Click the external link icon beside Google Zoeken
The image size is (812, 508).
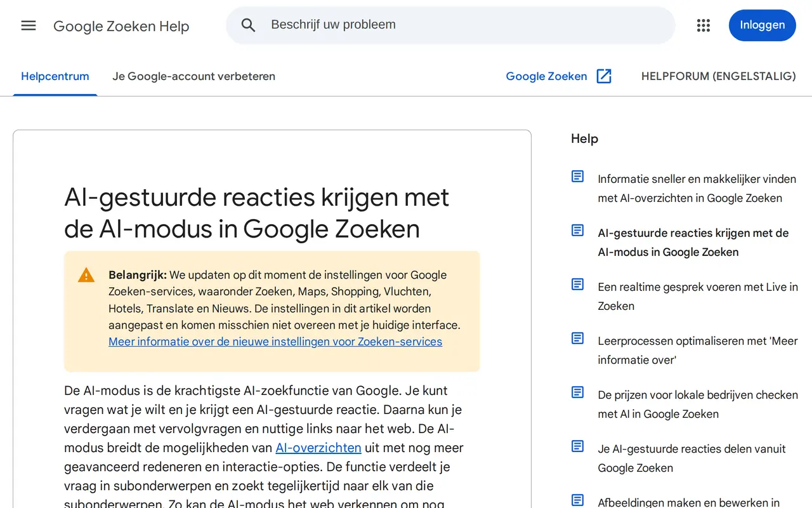604,76
